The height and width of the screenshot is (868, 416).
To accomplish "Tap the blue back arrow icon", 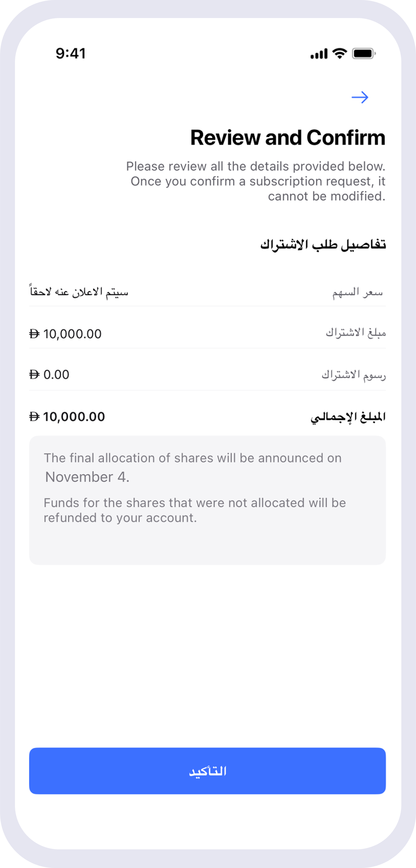I will click(360, 97).
